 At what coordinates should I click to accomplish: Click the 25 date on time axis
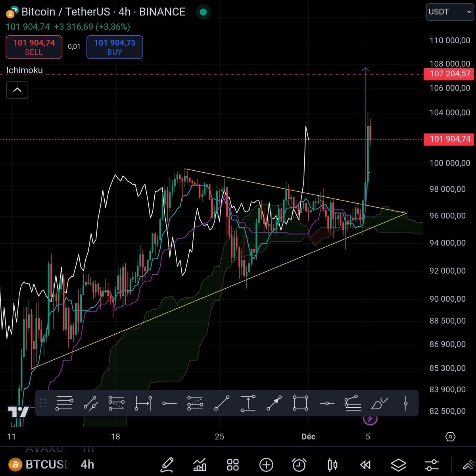pos(219,437)
